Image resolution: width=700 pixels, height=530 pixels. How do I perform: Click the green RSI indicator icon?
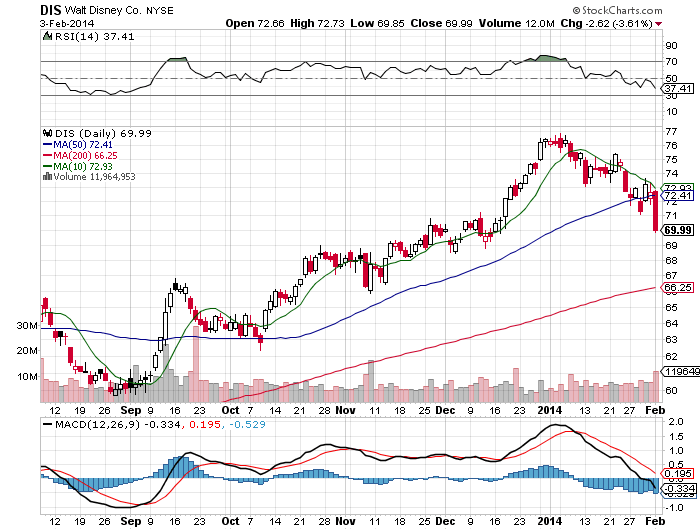click(x=47, y=36)
